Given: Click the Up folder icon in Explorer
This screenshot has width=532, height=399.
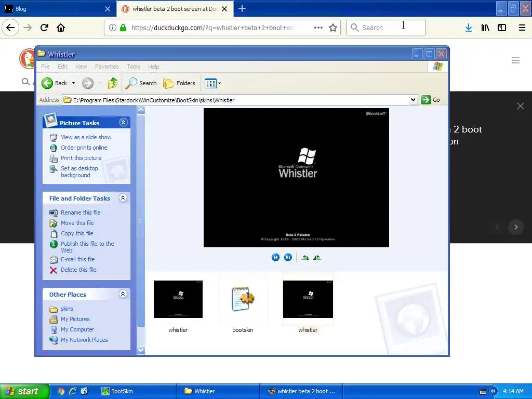Looking at the screenshot, I should tap(113, 83).
